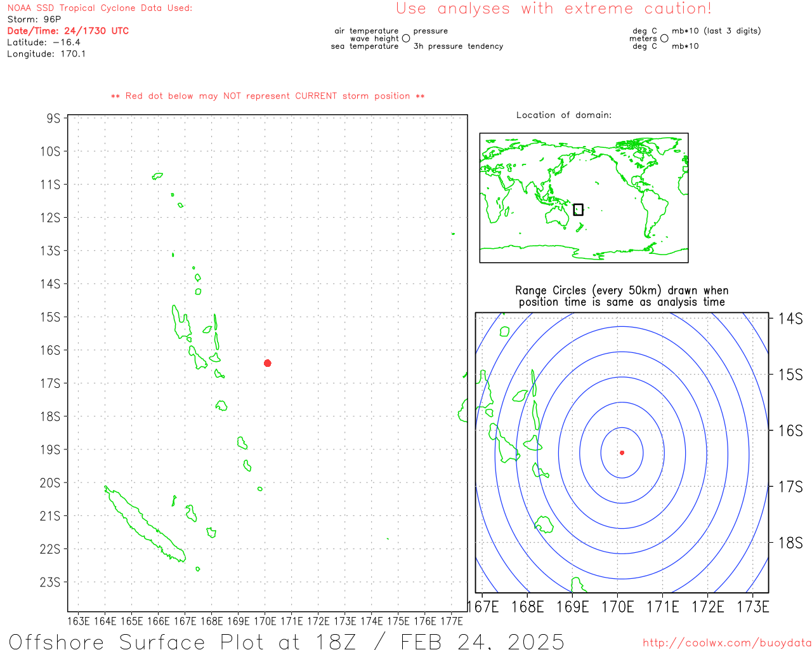Click the 16S latitude label on main map
This screenshot has width=812, height=650.
point(50,350)
